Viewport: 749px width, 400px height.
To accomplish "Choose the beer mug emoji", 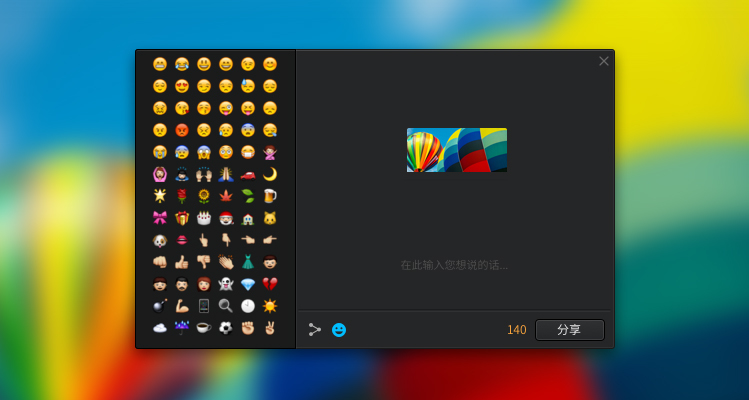I will tap(270, 196).
